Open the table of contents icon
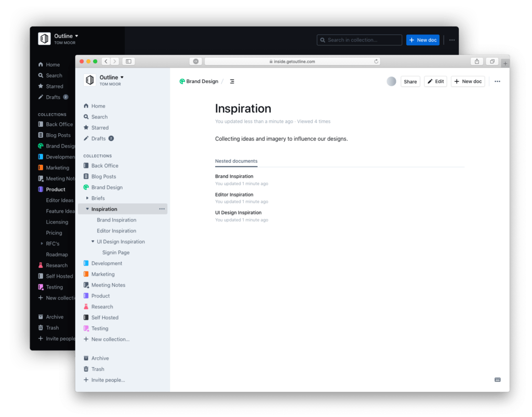The width and height of the screenshot is (532, 417). [232, 82]
